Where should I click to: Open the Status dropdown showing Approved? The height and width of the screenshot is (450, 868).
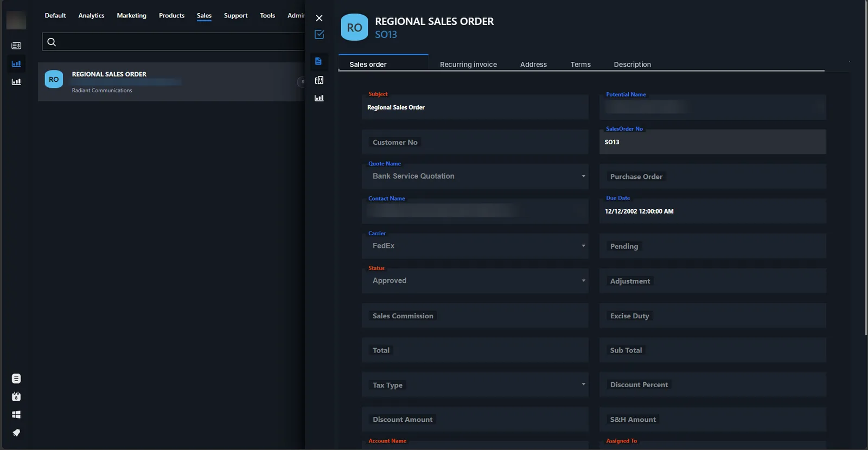(x=475, y=281)
